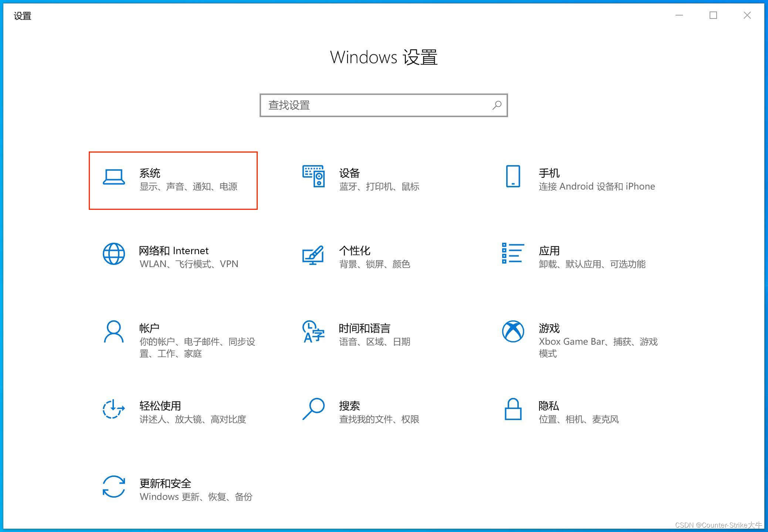Open the Apps list icon
Screen dimensions: 768x532
coord(513,253)
